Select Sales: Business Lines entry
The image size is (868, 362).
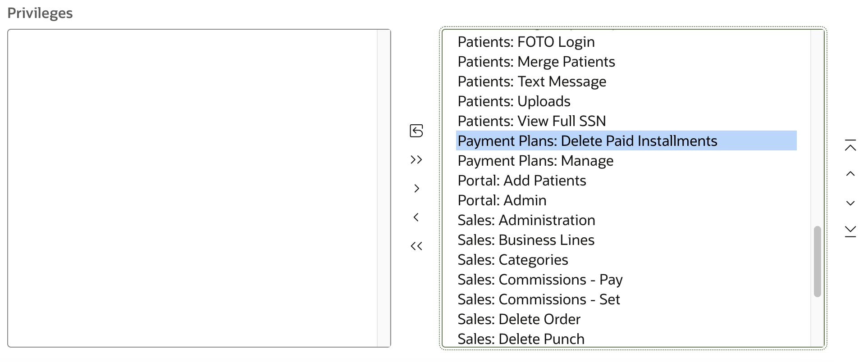pyautogui.click(x=525, y=240)
